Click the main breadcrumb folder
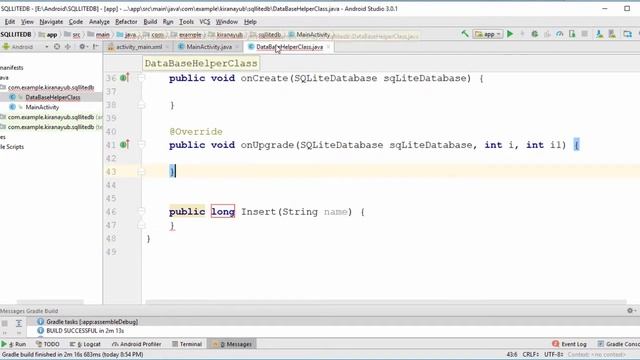This screenshot has height=360, width=640. 99,35
